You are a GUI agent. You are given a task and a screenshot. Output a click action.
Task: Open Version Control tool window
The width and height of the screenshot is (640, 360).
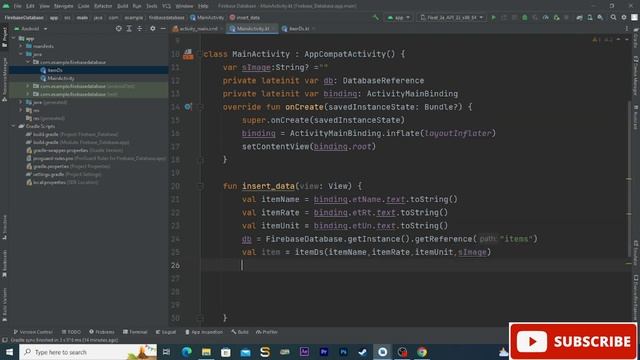[x=33, y=332]
